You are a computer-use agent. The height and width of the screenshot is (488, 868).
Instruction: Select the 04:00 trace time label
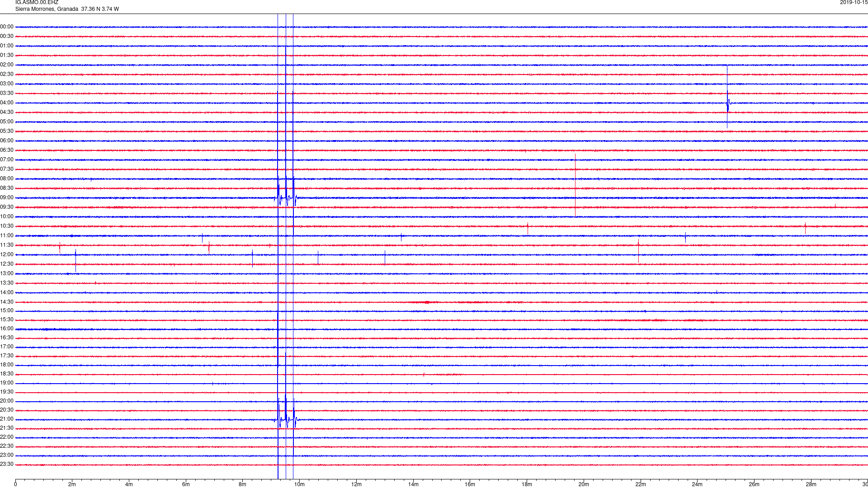tap(7, 103)
